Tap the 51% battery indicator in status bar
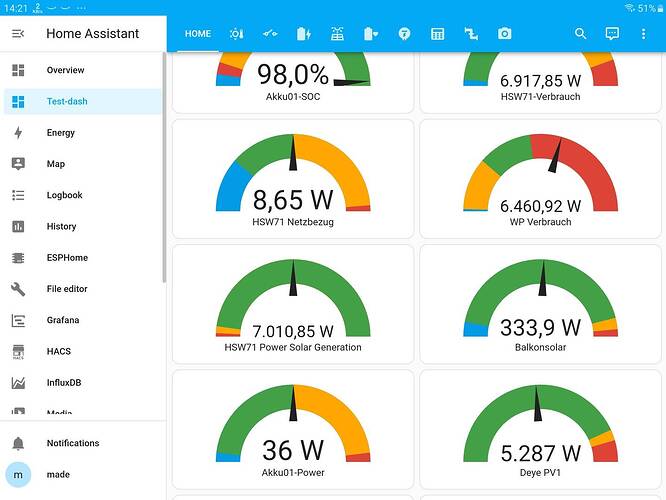 (650, 8)
